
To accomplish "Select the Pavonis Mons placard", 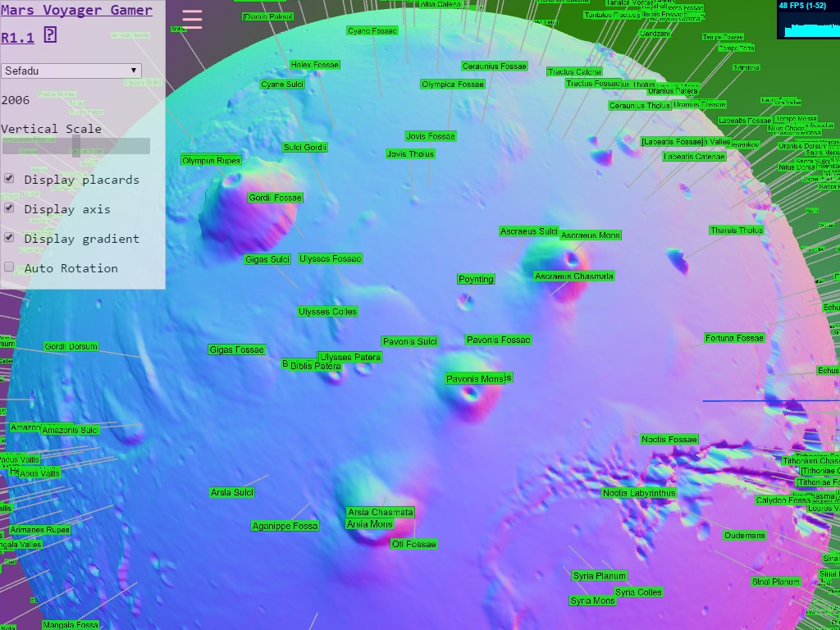I will click(x=475, y=379).
